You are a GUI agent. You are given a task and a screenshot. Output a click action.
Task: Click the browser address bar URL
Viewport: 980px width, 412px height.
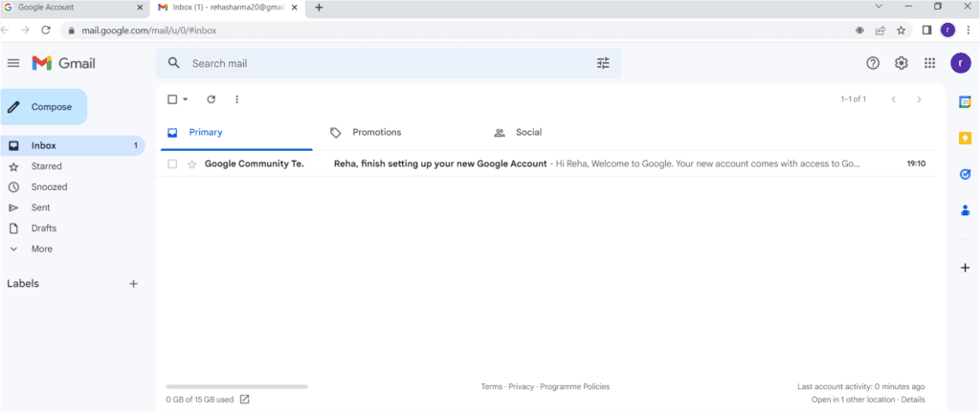tap(149, 30)
